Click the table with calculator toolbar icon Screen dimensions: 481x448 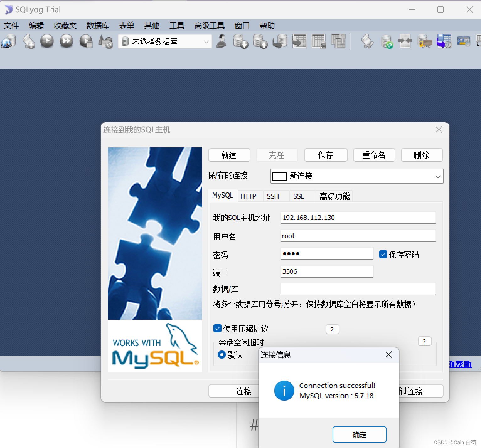pyautogui.click(x=319, y=41)
